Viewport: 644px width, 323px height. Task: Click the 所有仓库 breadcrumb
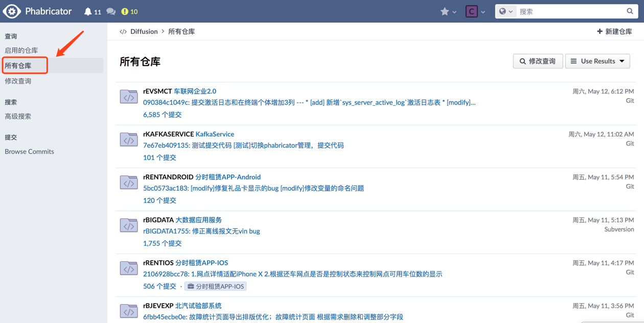(181, 31)
